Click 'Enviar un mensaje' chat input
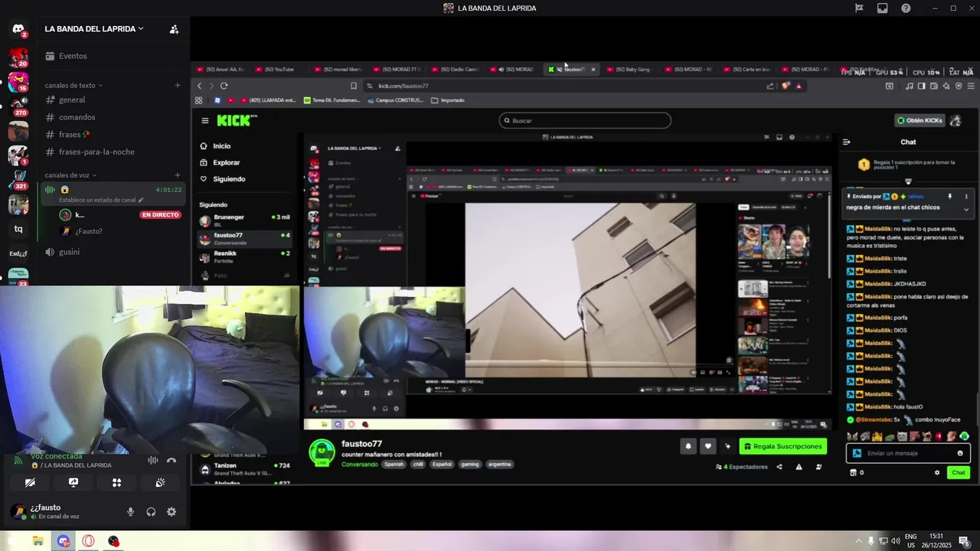The width and height of the screenshot is (980, 551). pyautogui.click(x=908, y=453)
